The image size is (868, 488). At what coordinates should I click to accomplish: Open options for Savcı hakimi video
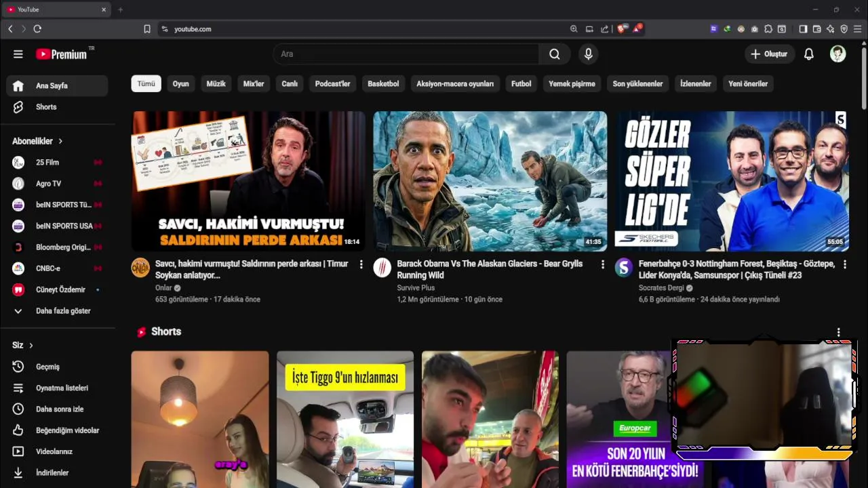click(361, 264)
